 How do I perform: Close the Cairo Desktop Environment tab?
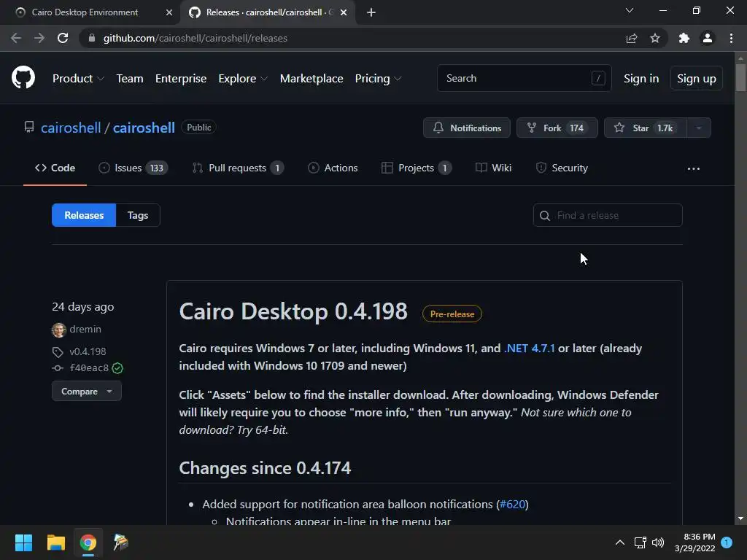click(169, 12)
